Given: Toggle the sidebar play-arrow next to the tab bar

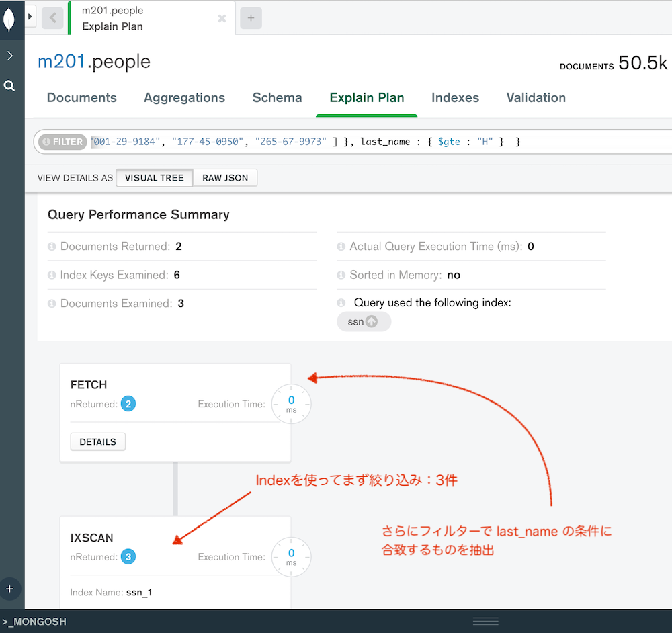Looking at the screenshot, I should (30, 17).
